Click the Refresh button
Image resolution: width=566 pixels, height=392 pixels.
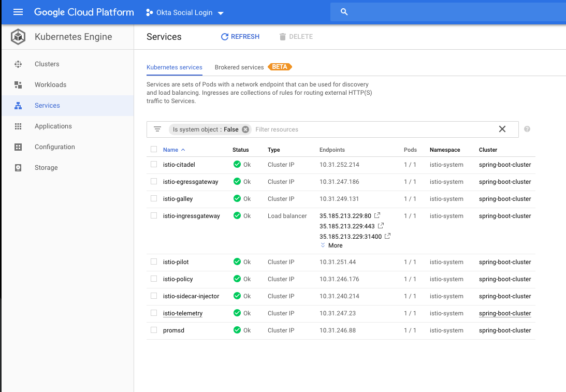(240, 37)
